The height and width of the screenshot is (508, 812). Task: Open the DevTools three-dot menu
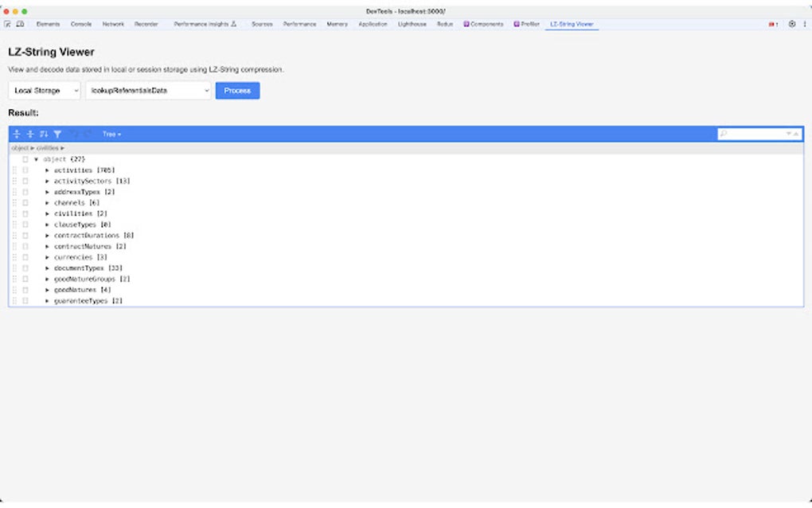point(804,24)
